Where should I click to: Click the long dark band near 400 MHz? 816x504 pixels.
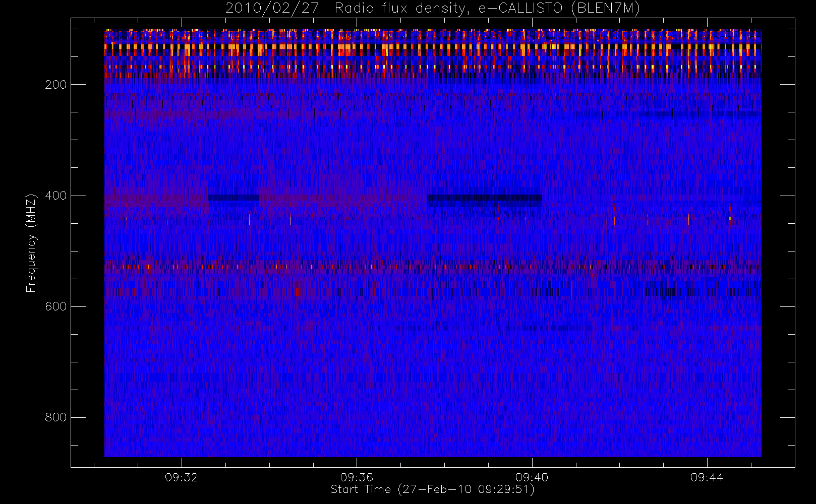click(x=484, y=198)
